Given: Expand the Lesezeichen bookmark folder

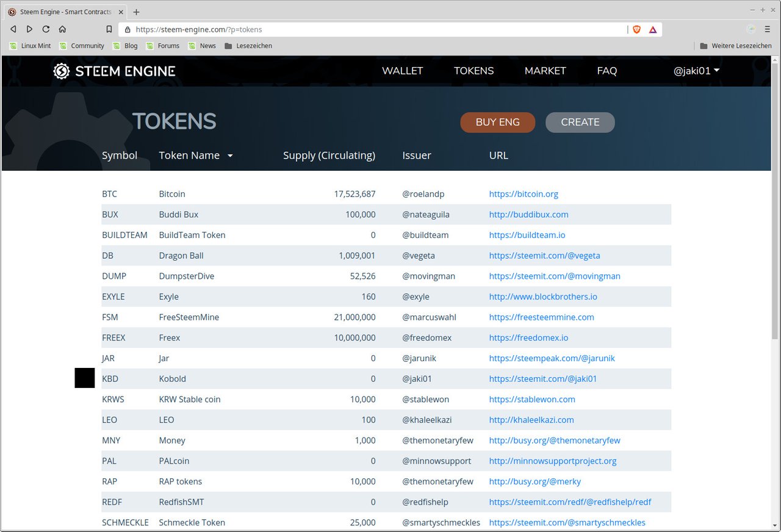Looking at the screenshot, I should [248, 46].
